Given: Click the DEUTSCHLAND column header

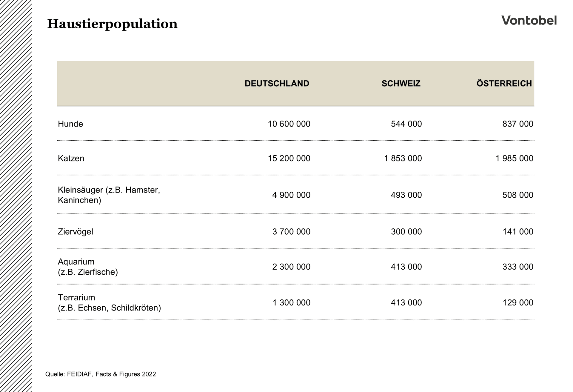Looking at the screenshot, I should [x=277, y=83].
